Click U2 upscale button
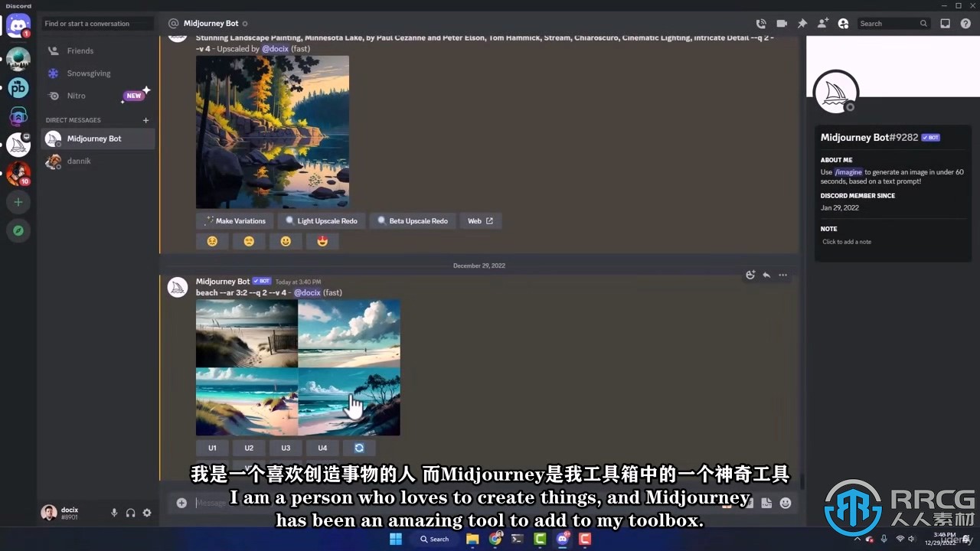The height and width of the screenshot is (551, 980). click(x=249, y=448)
